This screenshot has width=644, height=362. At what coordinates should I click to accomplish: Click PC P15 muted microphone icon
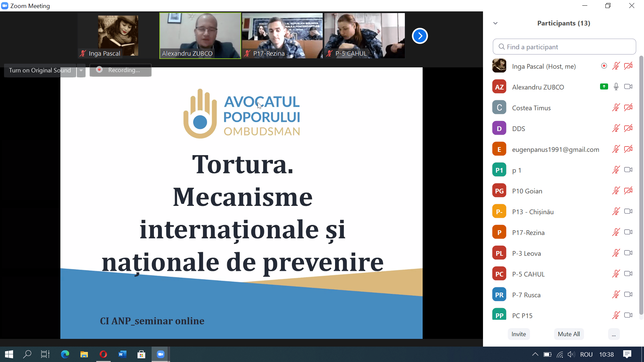[x=616, y=315]
